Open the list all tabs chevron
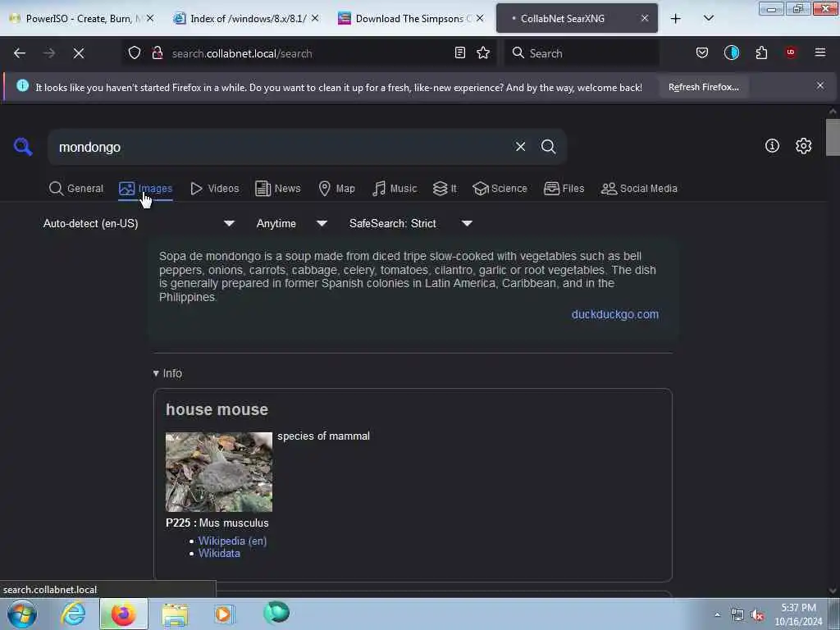The height and width of the screenshot is (630, 840). tap(708, 18)
